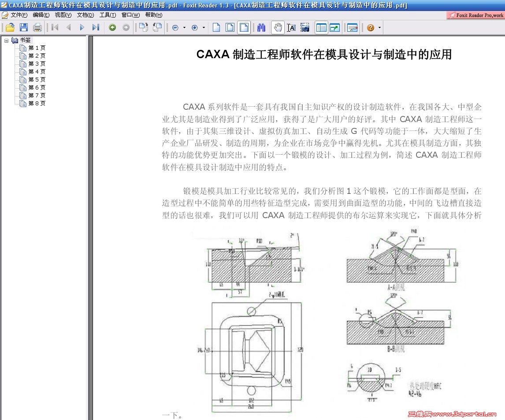
Task: Select the 书签 root bookmark
Action: (x=26, y=40)
